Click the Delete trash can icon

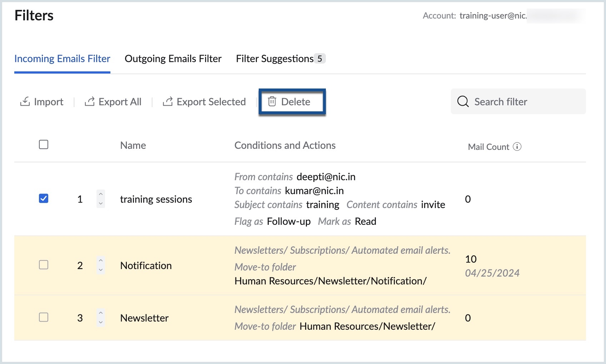click(272, 102)
